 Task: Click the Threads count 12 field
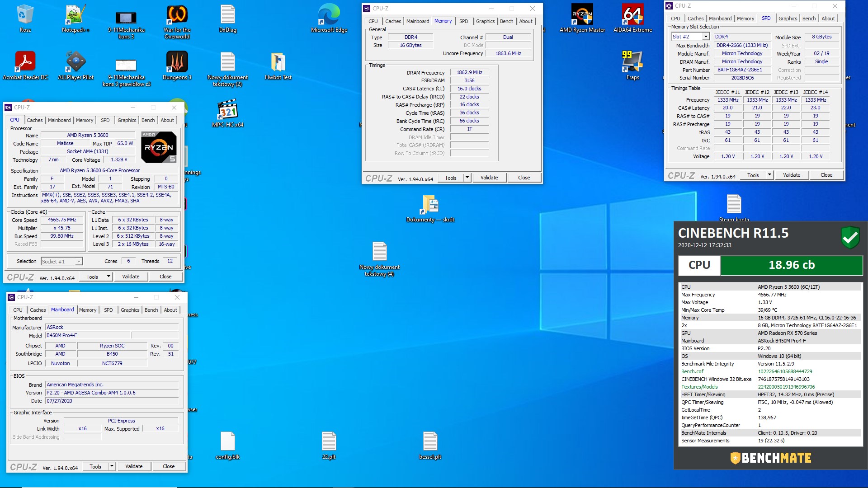pyautogui.click(x=170, y=261)
